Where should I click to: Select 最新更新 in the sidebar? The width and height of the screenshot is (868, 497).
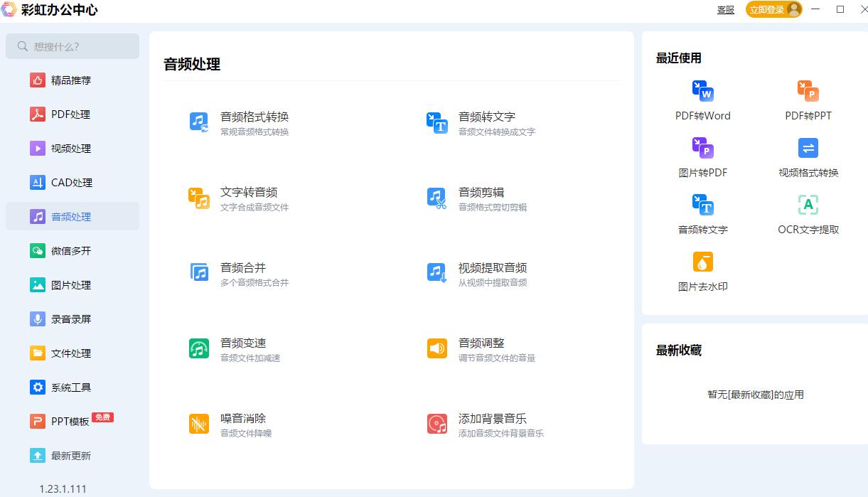[72, 455]
